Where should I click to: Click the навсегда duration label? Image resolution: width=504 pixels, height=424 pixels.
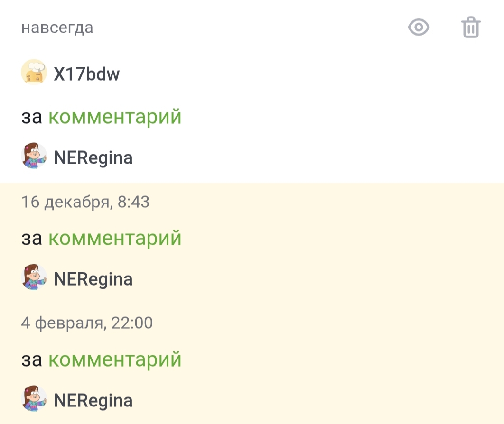[57, 28]
